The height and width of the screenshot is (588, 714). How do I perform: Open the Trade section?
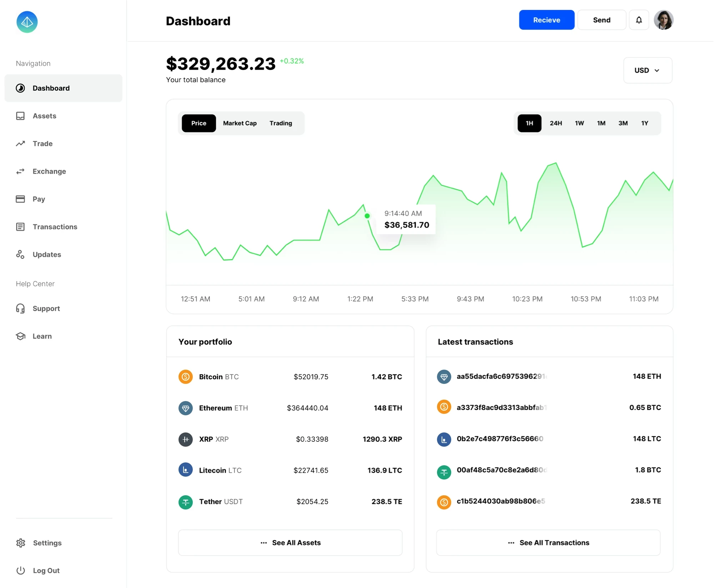42,143
